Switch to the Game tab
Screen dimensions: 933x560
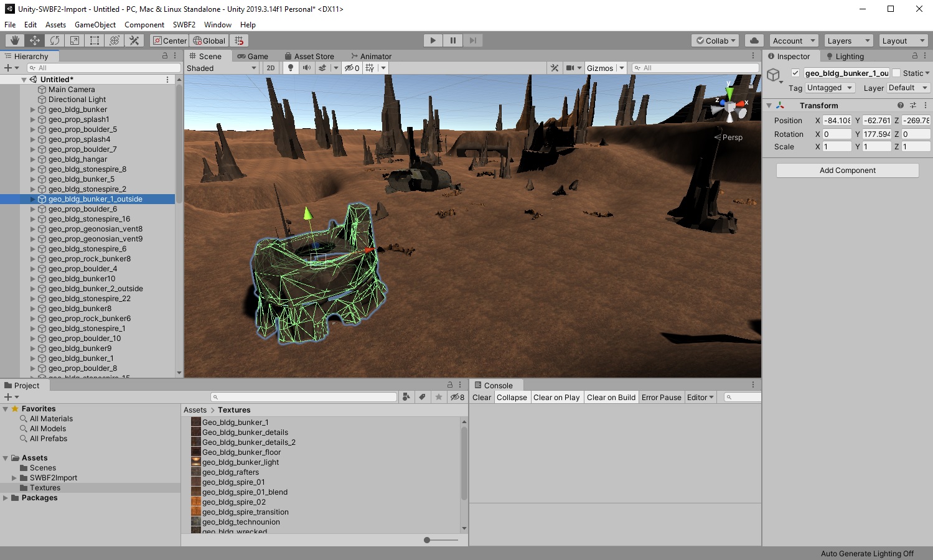click(253, 56)
